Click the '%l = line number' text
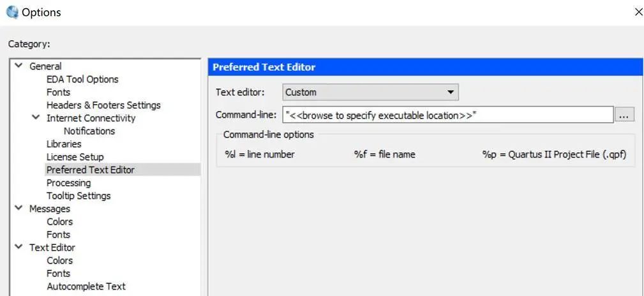 tap(260, 155)
